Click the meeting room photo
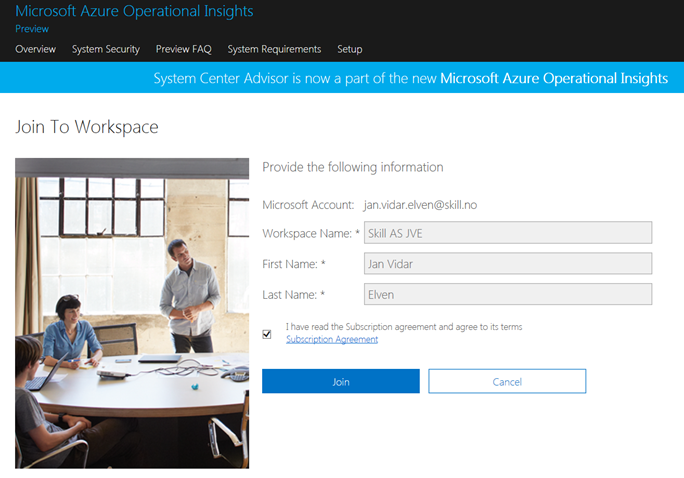Screen dimensions: 684x478 tap(132, 313)
